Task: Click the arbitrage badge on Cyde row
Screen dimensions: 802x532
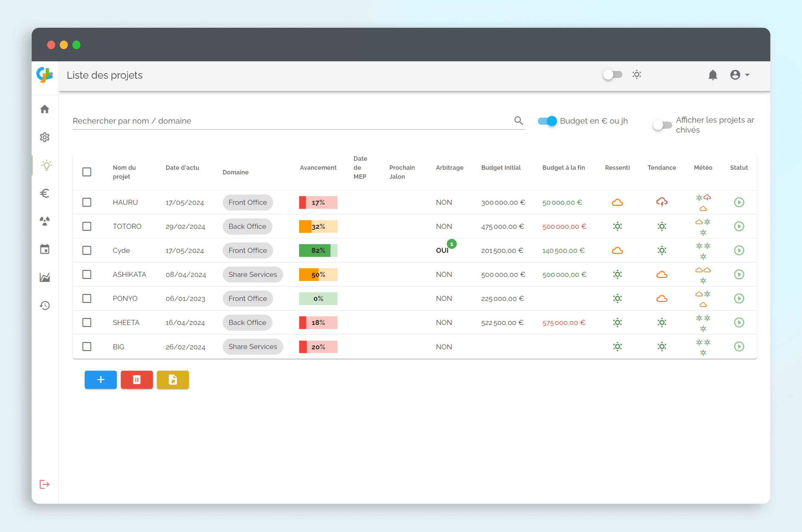Action: click(x=451, y=244)
